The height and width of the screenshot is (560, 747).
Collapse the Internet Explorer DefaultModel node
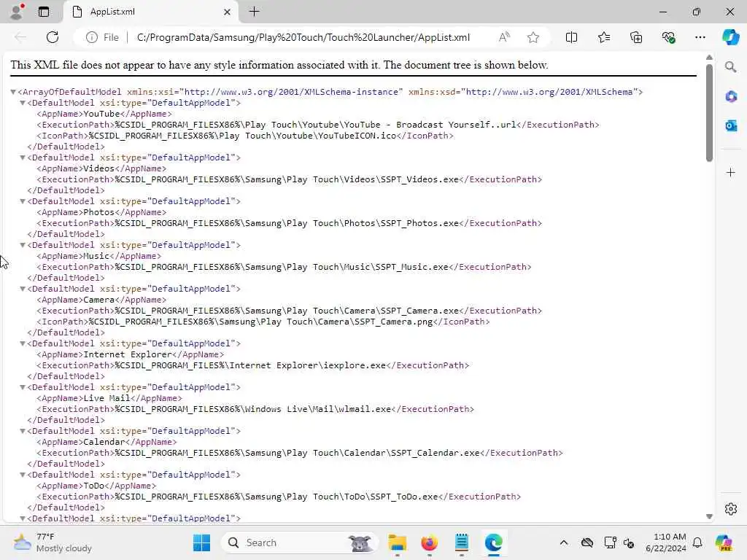point(23,344)
